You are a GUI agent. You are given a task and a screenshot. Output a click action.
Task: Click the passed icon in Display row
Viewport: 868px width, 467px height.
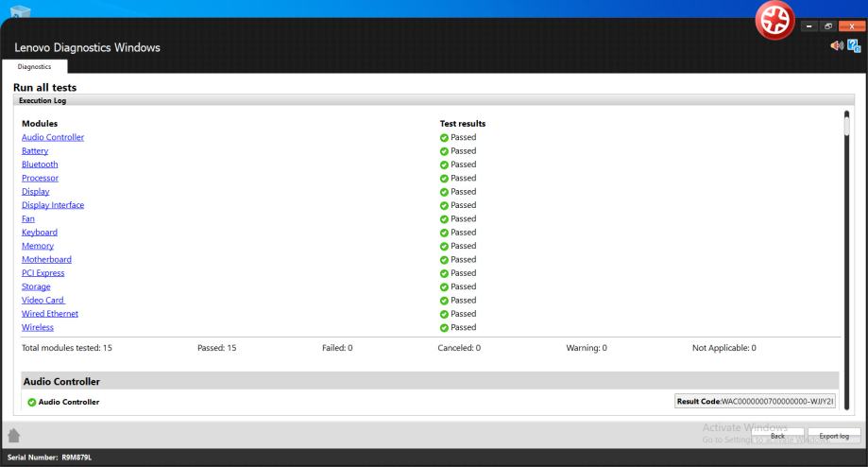pyautogui.click(x=444, y=192)
